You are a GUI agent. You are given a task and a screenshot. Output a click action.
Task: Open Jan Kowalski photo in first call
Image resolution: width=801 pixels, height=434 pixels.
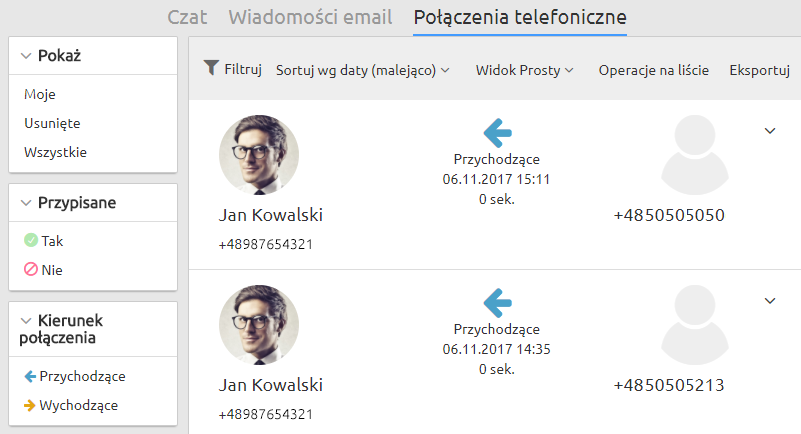(258, 154)
